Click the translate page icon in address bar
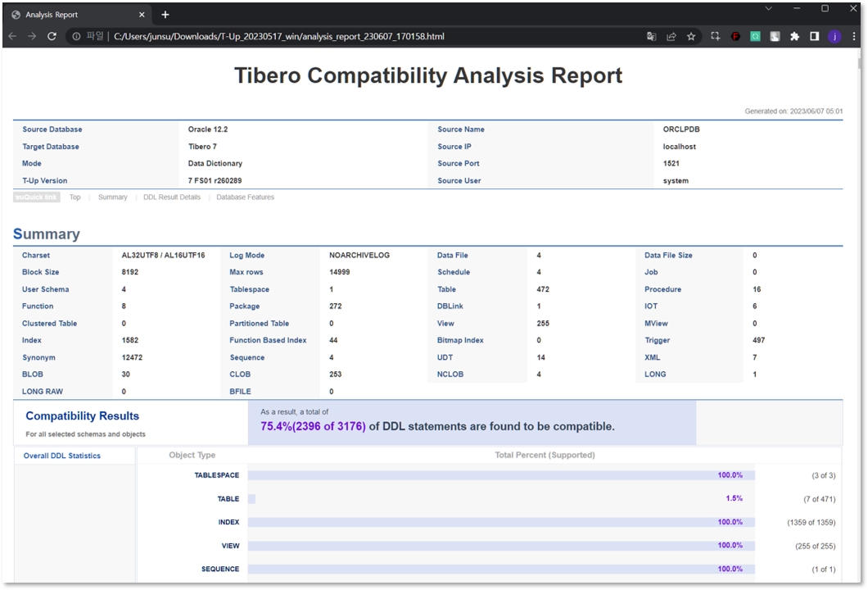868x590 pixels. coord(651,36)
